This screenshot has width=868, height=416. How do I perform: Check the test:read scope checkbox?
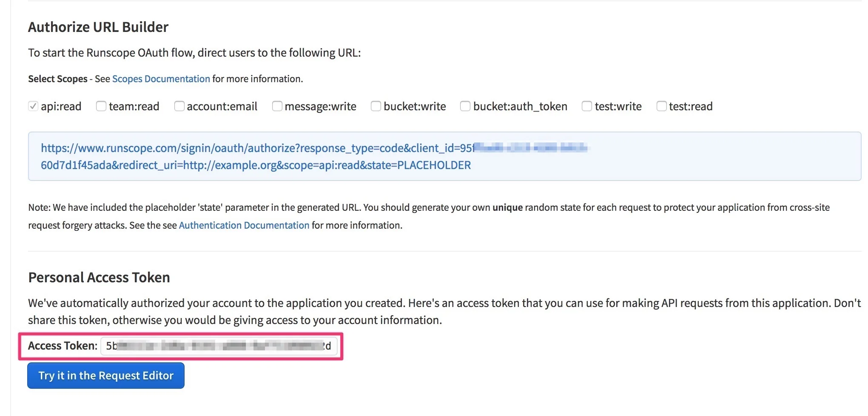click(x=661, y=106)
